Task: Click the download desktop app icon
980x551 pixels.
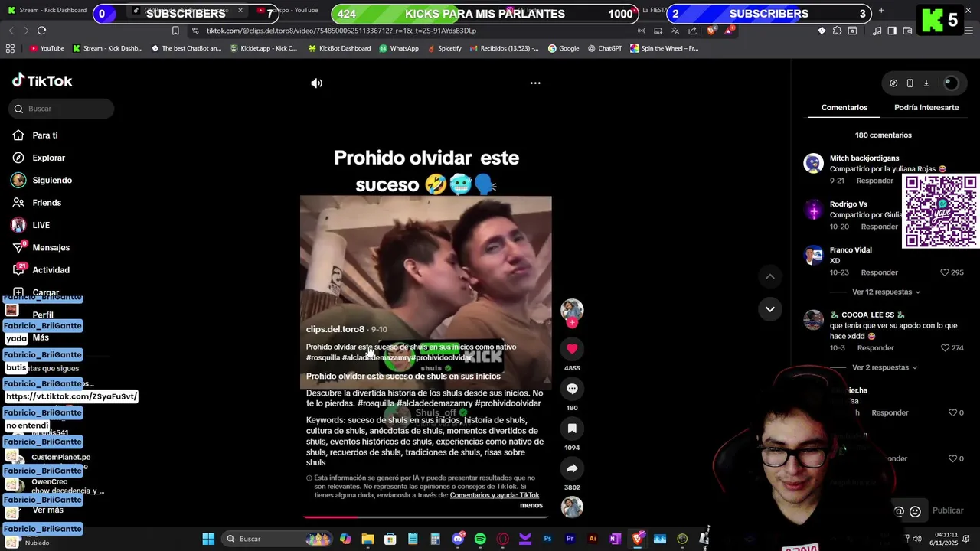Action: click(926, 83)
